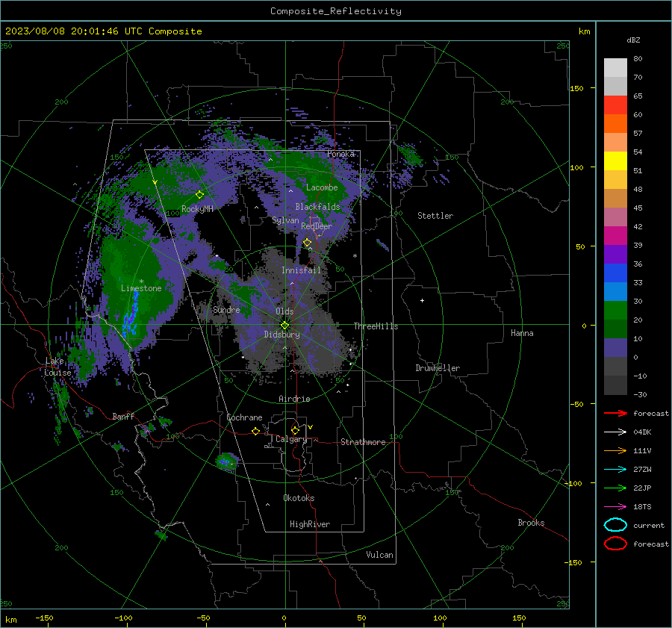Pick the light blue 30-33 dBZ swatch

tap(615, 291)
